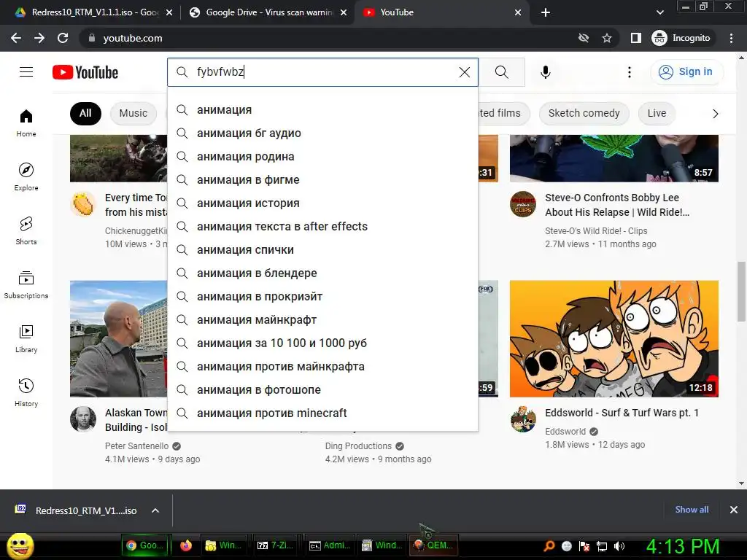Switch to the QEM... taskbar window
The image size is (747, 560).
click(433, 545)
